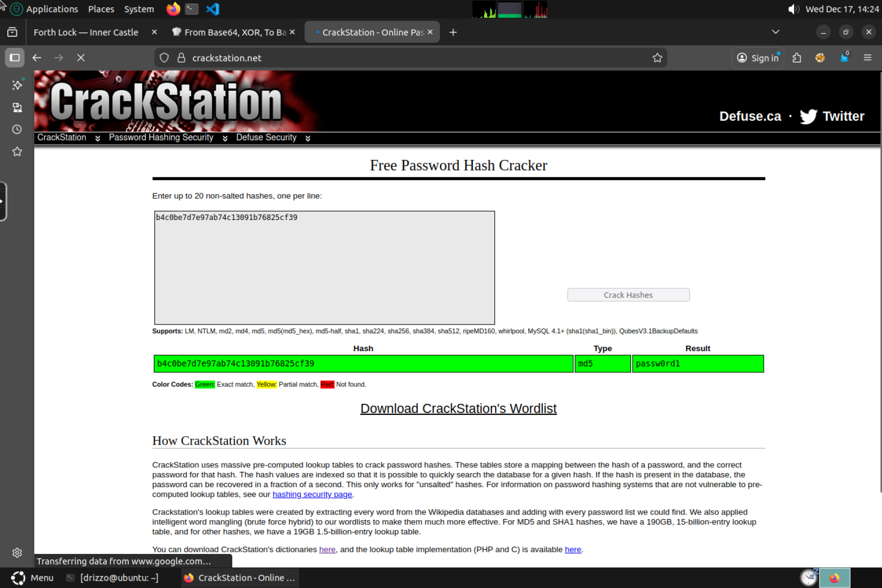
Task: Stop loading the page
Action: pos(81,58)
